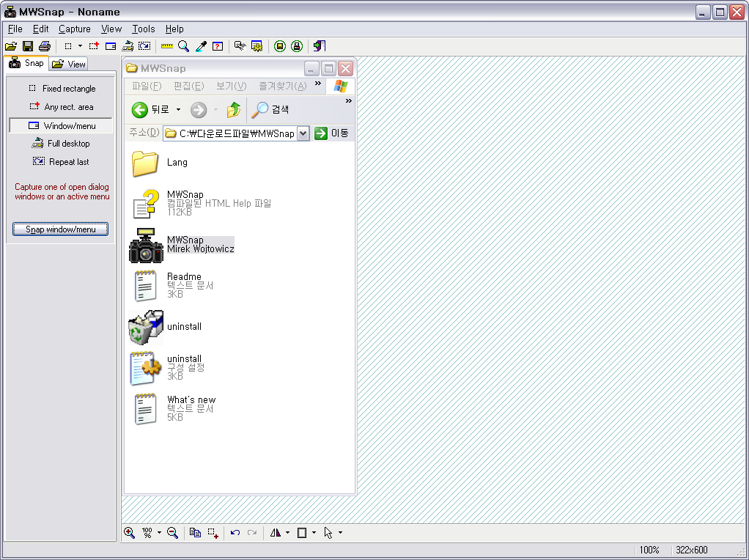Switch to the View tab in left panel

[x=68, y=64]
